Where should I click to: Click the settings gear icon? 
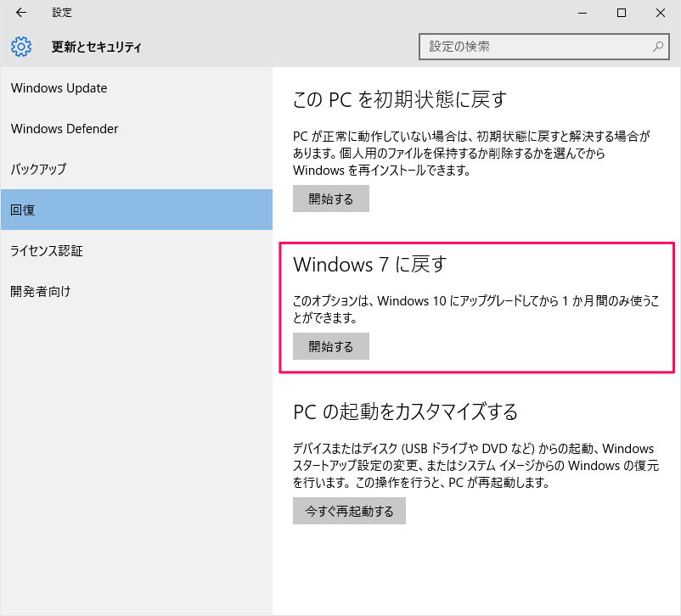21,47
